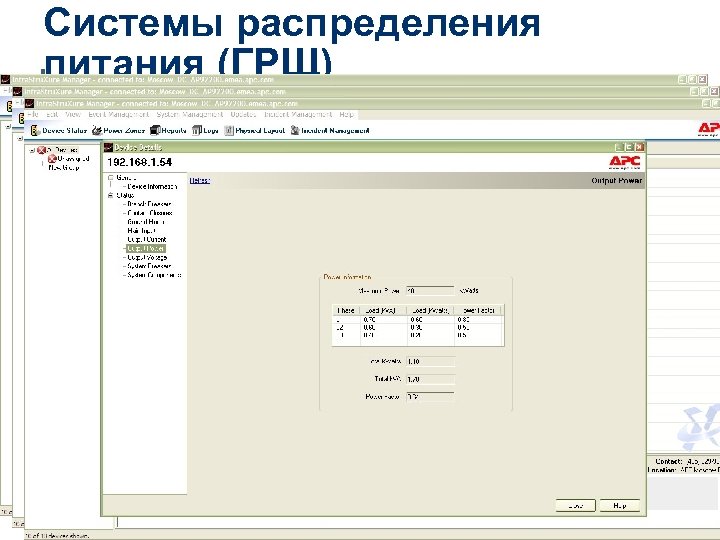The image size is (720, 540).
Task: Select Contact Closures in the Status tree
Action: pos(150,213)
